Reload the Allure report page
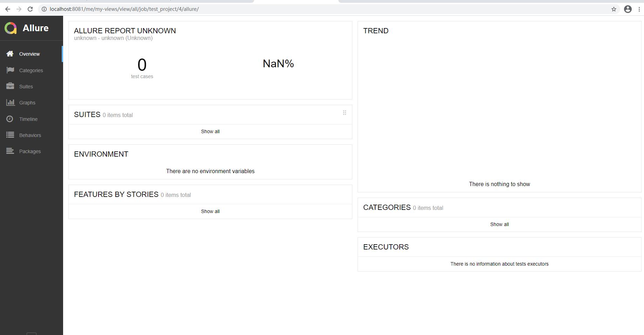 (30, 9)
